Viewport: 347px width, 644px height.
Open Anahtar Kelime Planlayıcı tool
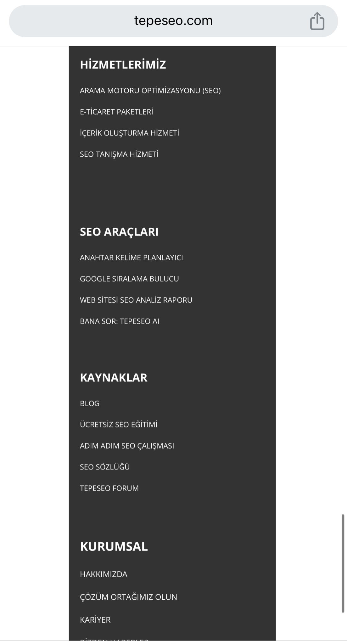tap(131, 258)
